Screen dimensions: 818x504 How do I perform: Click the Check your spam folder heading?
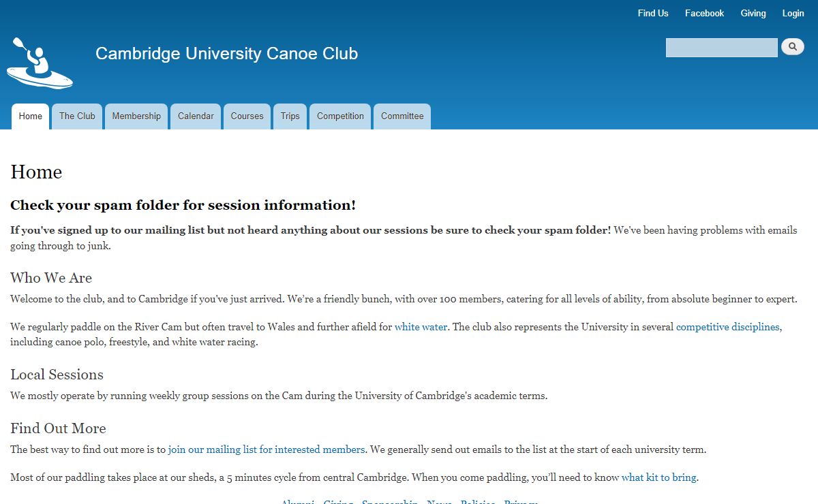click(183, 205)
